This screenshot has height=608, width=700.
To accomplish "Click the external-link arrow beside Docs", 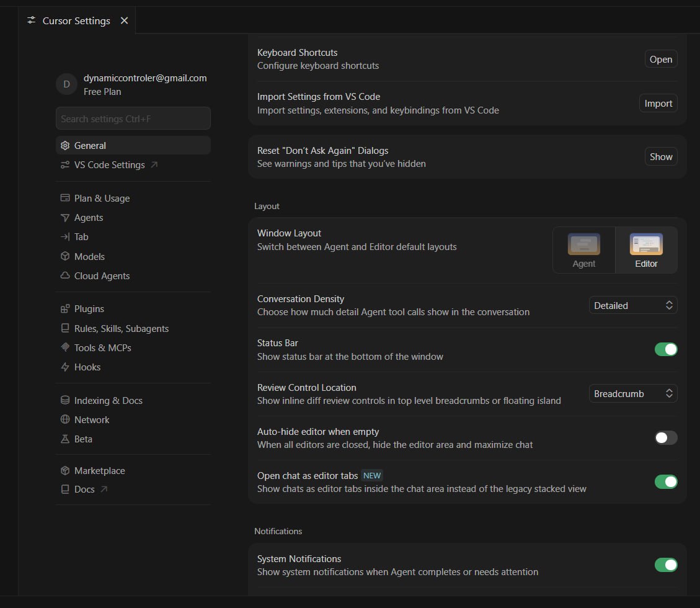I will click(x=104, y=489).
